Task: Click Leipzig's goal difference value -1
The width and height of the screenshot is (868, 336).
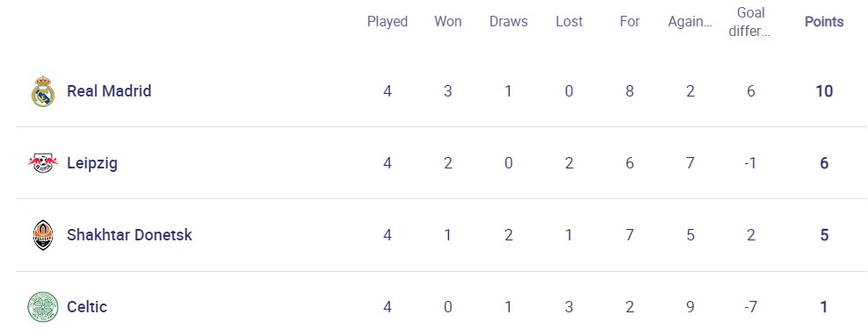Action: [x=750, y=163]
